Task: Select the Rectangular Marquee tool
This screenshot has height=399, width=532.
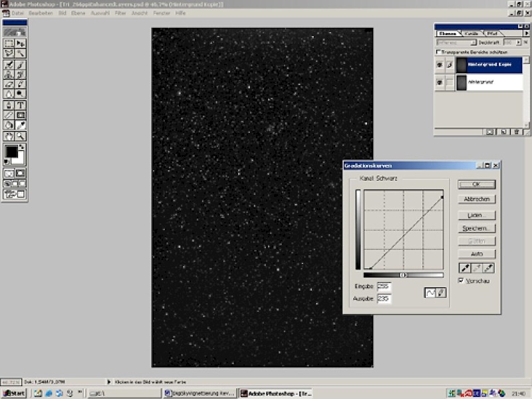Action: [x=9, y=43]
